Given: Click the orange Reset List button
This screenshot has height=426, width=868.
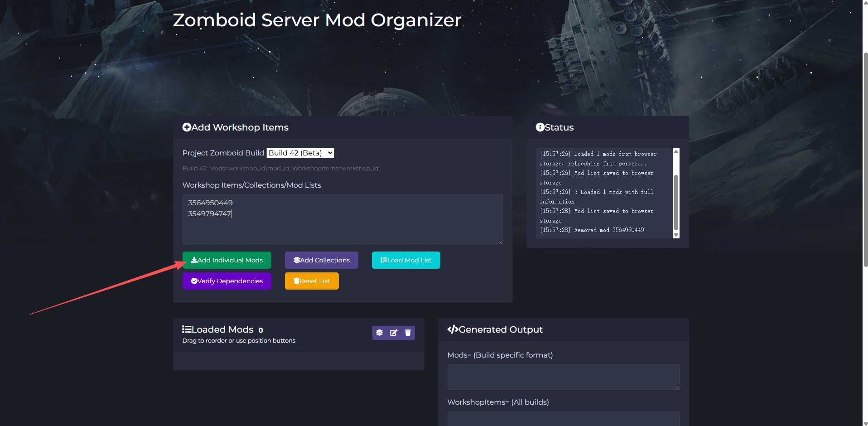Looking at the screenshot, I should [x=312, y=281].
